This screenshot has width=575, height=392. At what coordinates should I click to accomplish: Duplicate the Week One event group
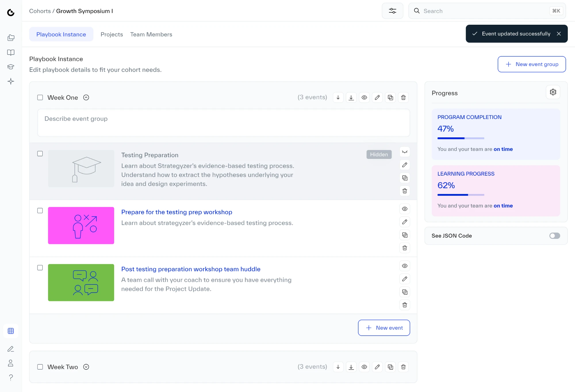[x=390, y=97]
